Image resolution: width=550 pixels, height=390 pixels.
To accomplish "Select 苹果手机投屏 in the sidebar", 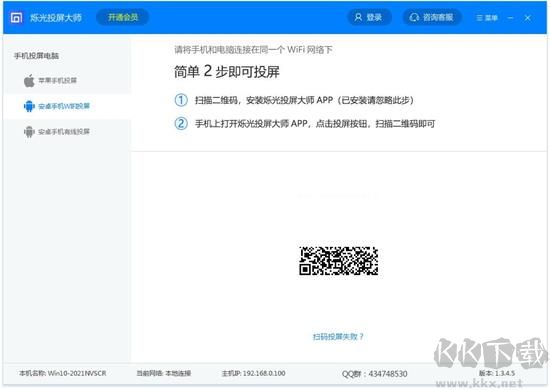I will point(67,81).
